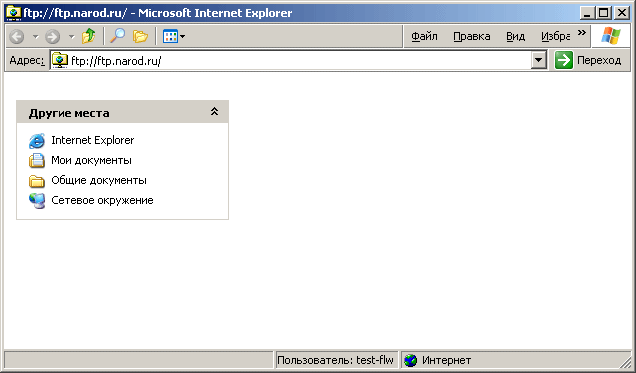Click the Internet Explorer icon in sidebar
Viewport: 636px width, 373px height.
pyautogui.click(x=37, y=141)
